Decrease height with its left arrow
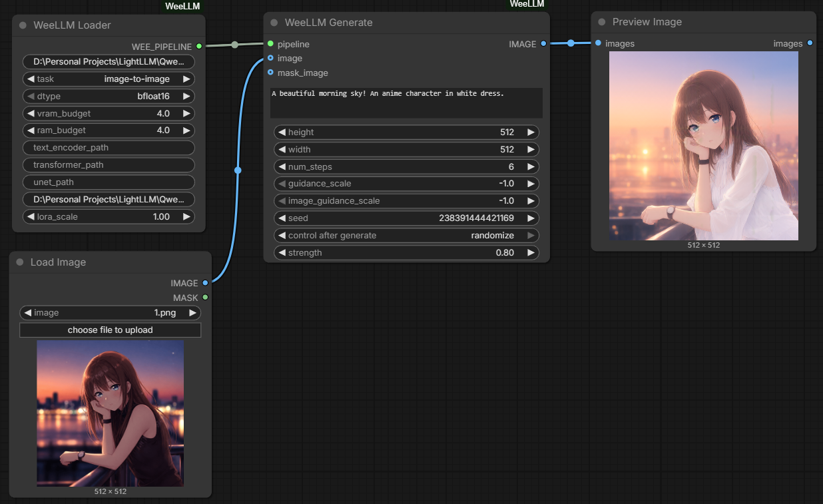 tap(282, 132)
